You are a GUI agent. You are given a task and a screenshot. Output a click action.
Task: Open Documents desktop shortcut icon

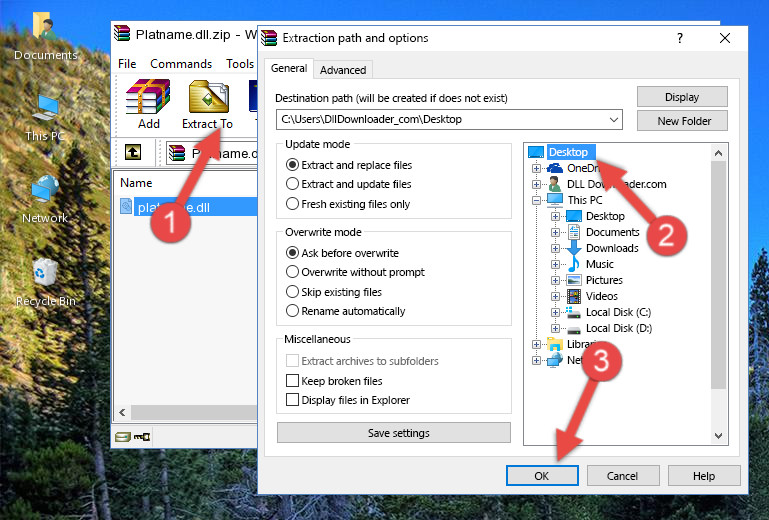tap(44, 26)
